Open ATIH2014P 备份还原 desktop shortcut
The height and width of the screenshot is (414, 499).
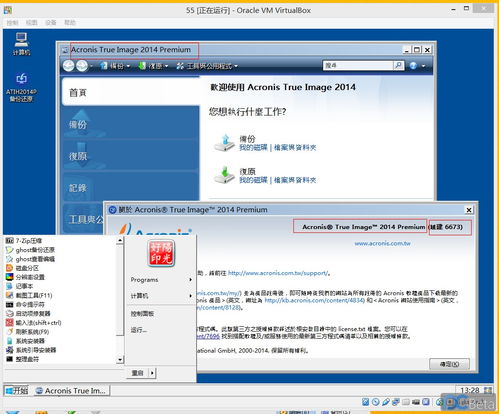coord(21,88)
